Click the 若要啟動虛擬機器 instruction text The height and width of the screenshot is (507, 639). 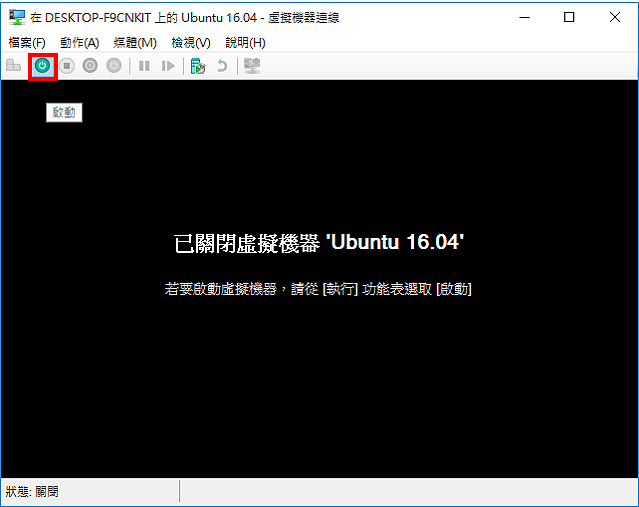pos(318,289)
